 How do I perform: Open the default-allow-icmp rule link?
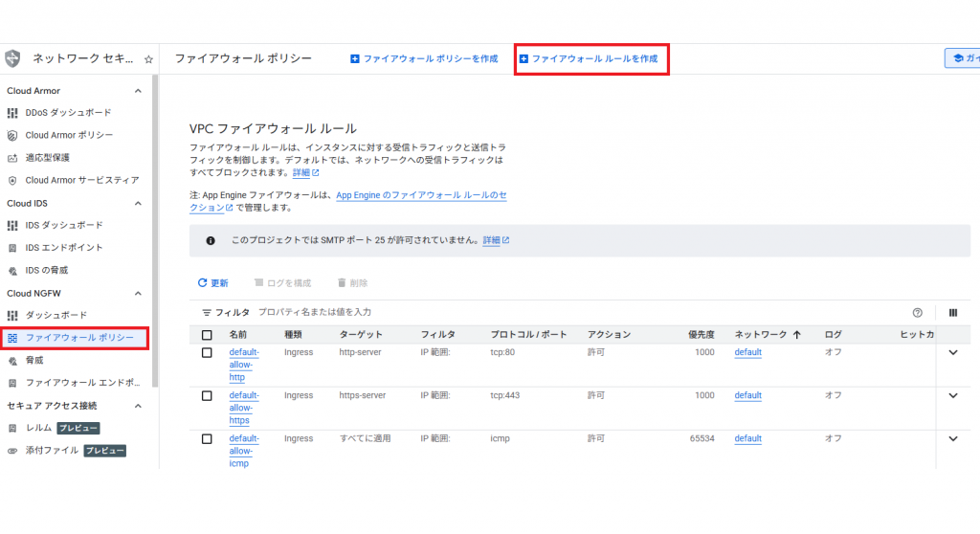[242, 451]
